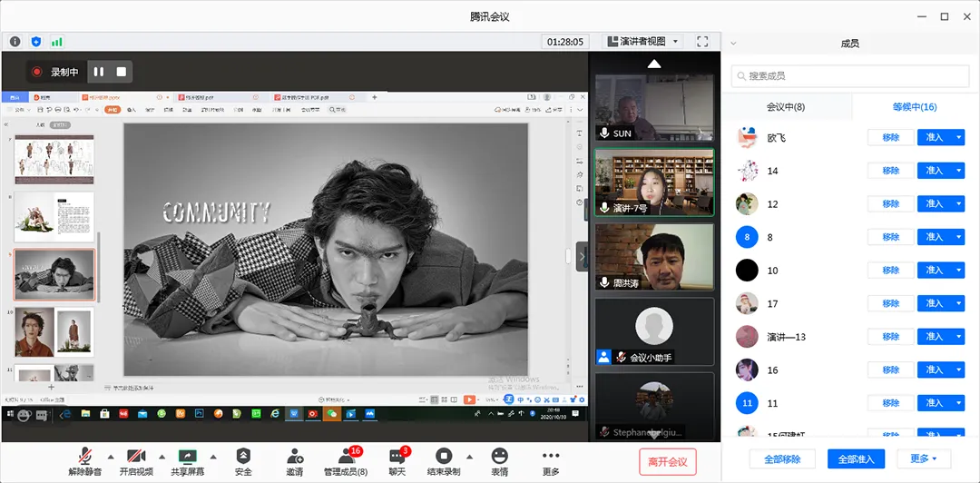Screen dimensions: 980x483
Task: Select 周洪涛 participant video tile
Action: pyautogui.click(x=653, y=257)
